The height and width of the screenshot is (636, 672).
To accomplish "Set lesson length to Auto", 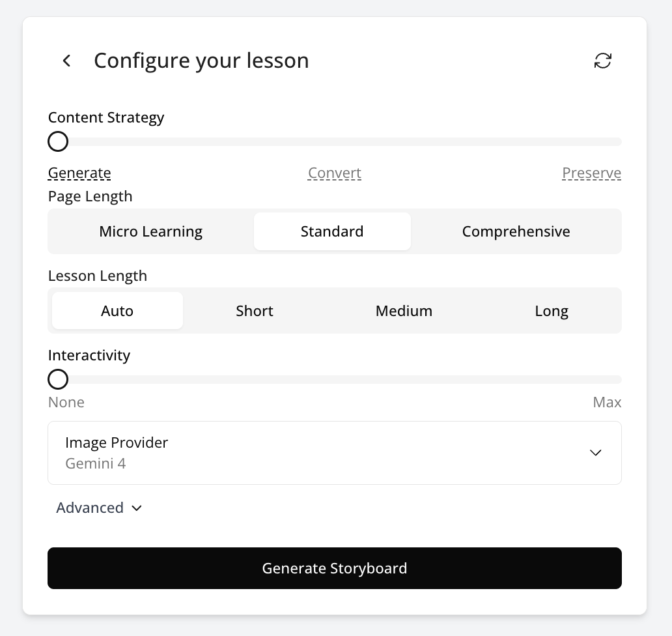I will 117,311.
